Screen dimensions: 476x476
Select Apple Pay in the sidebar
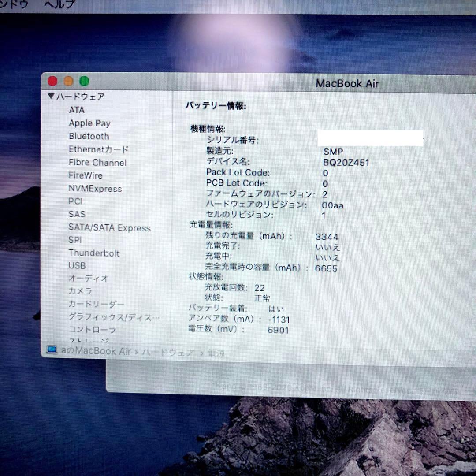(x=89, y=123)
